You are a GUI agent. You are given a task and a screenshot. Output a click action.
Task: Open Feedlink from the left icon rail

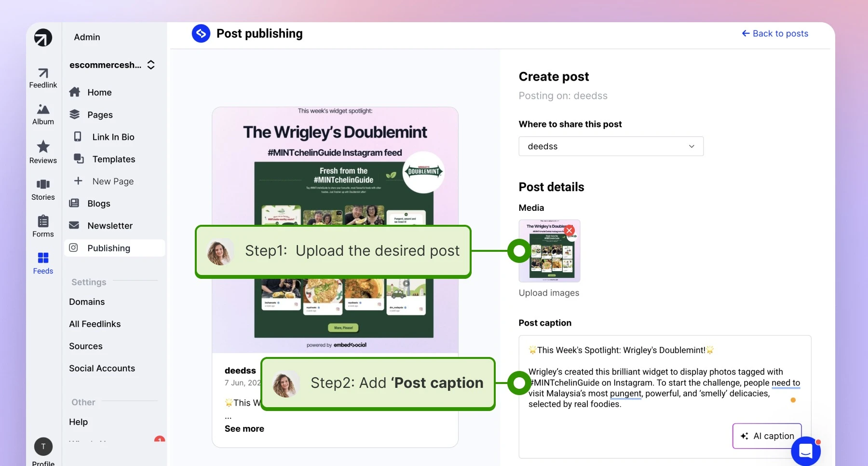[x=43, y=78]
